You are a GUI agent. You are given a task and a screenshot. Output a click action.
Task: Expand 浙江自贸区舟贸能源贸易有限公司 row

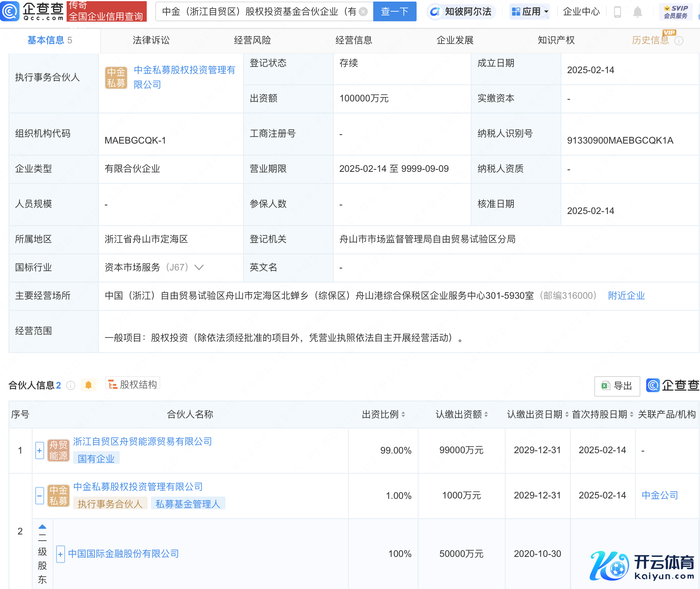[x=39, y=450]
